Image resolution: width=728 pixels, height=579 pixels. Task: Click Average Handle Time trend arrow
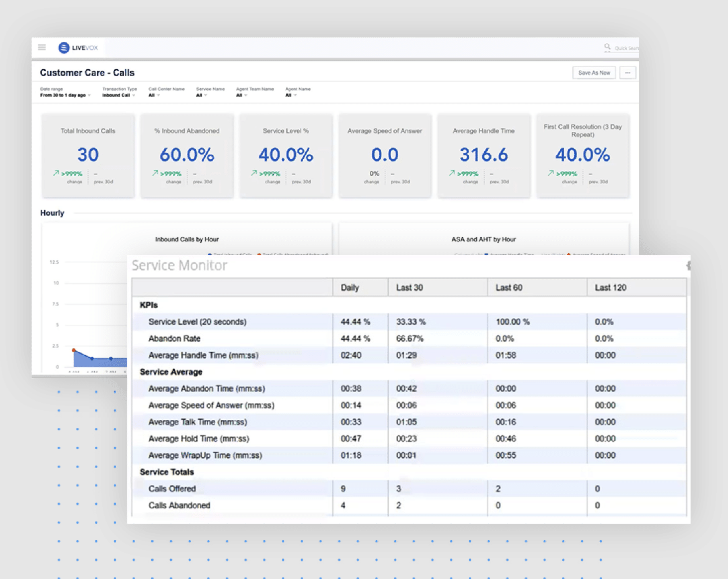tap(452, 173)
